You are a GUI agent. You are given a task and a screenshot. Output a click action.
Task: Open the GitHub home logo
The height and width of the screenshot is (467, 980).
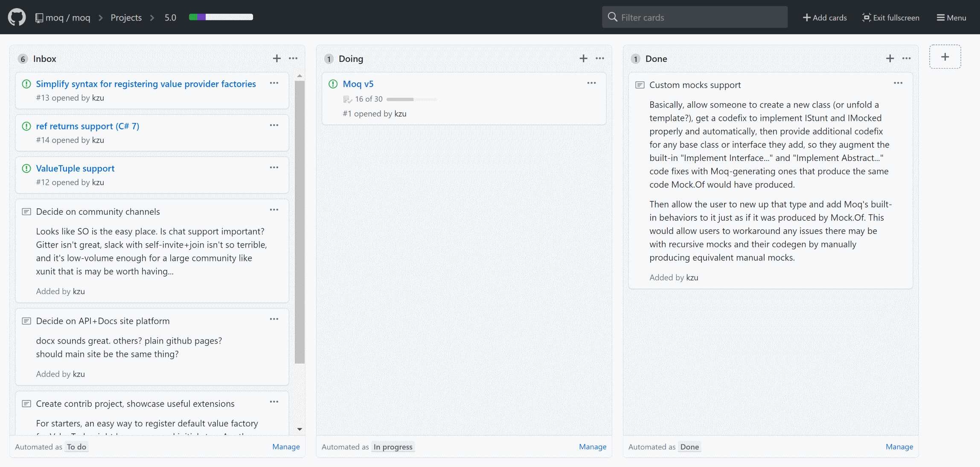tap(17, 17)
